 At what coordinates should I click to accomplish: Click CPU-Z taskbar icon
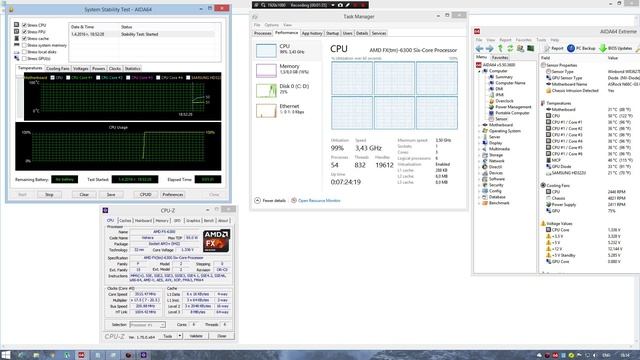(x=144, y=355)
